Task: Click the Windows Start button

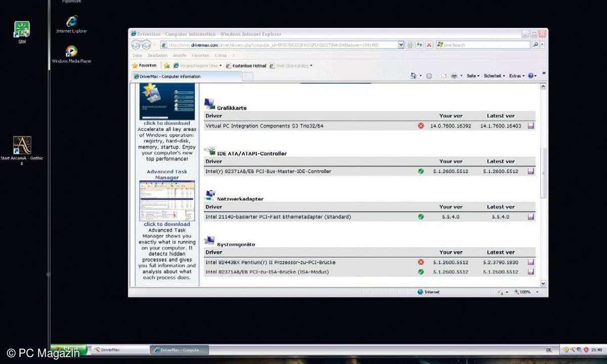Action: click(69, 349)
